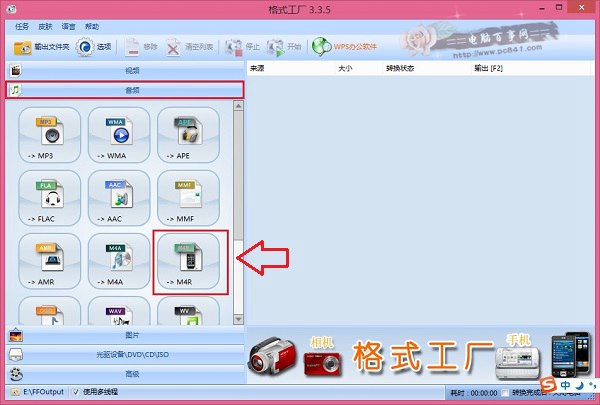Click the app icon in the title bar
This screenshot has height=405, width=600.
coord(11,9)
